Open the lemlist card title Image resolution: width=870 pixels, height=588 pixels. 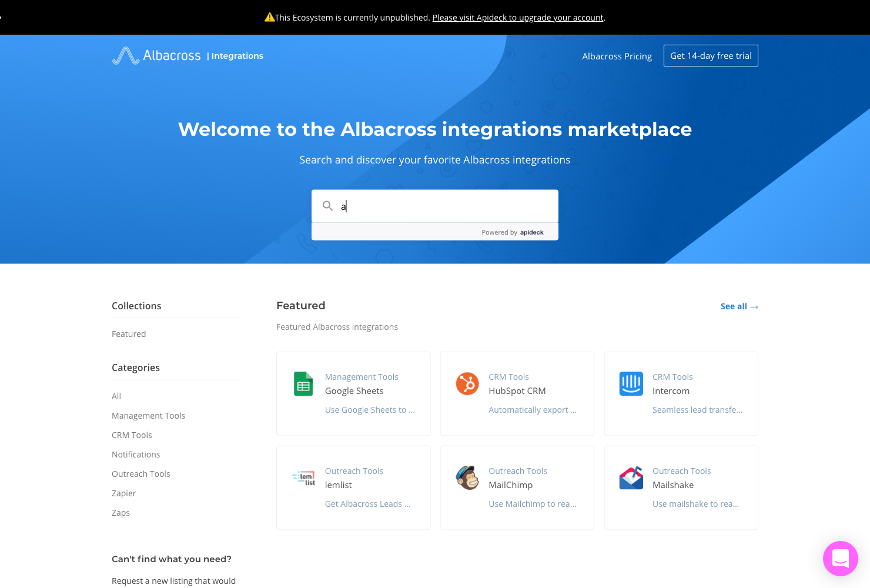[339, 485]
